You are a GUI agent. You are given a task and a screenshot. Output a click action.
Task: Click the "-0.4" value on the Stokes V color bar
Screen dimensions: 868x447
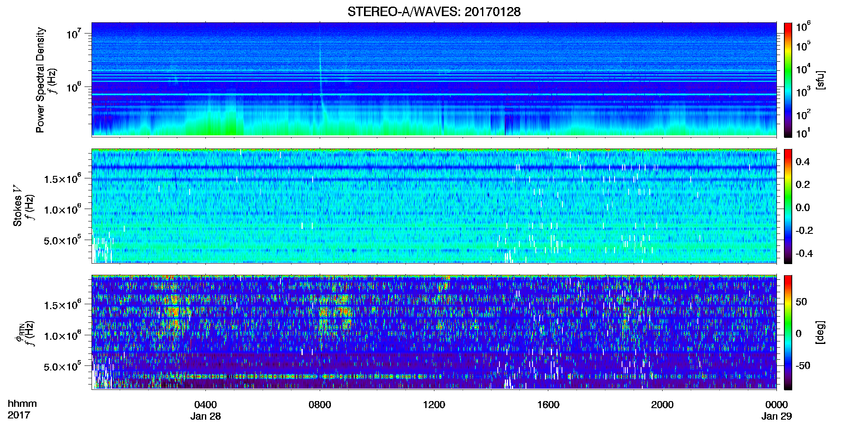804,254
